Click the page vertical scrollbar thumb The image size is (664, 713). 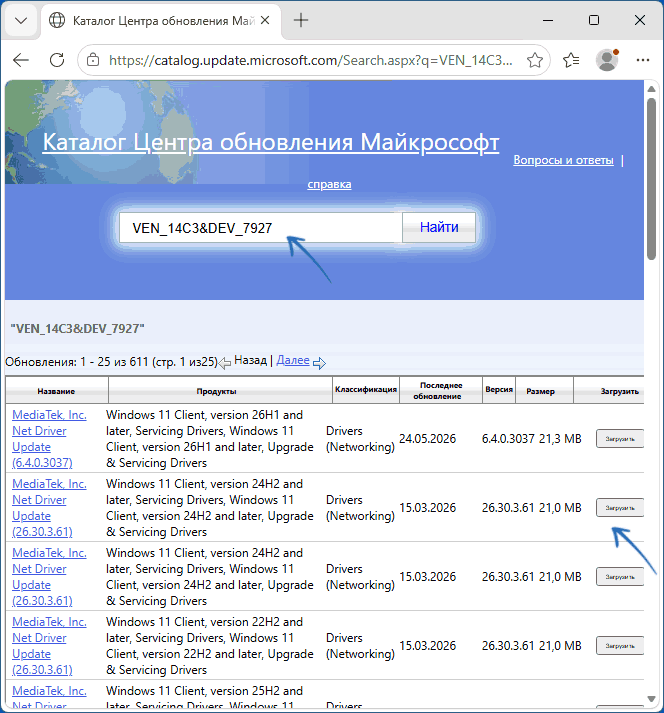point(651,179)
